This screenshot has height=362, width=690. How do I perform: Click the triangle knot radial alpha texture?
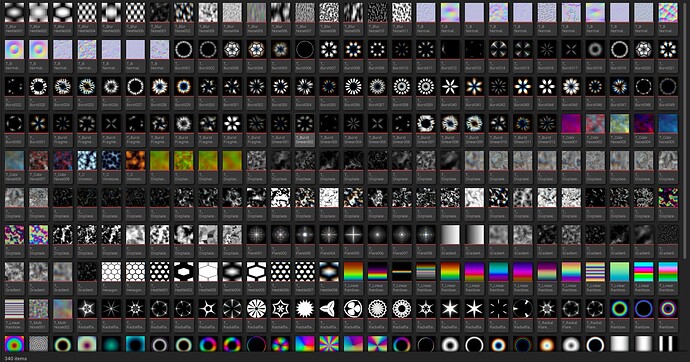[329, 309]
